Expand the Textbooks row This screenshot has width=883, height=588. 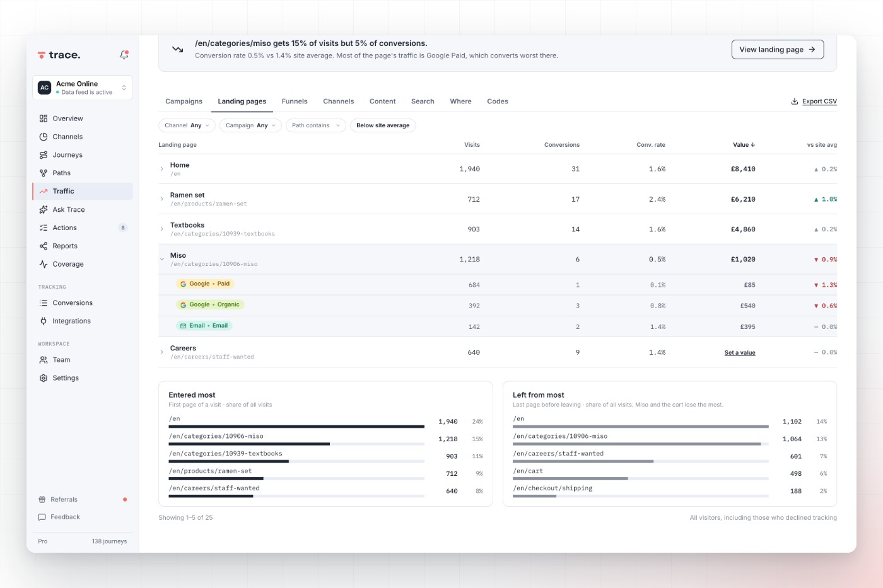pos(162,229)
